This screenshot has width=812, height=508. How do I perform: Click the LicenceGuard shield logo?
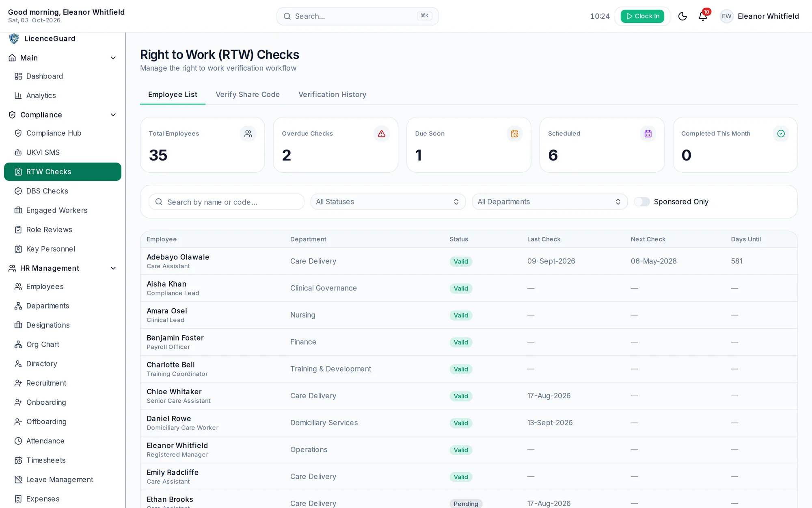(14, 39)
